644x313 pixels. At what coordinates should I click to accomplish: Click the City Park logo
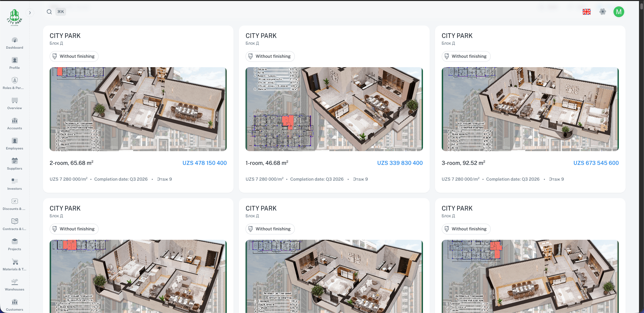[x=14, y=17]
